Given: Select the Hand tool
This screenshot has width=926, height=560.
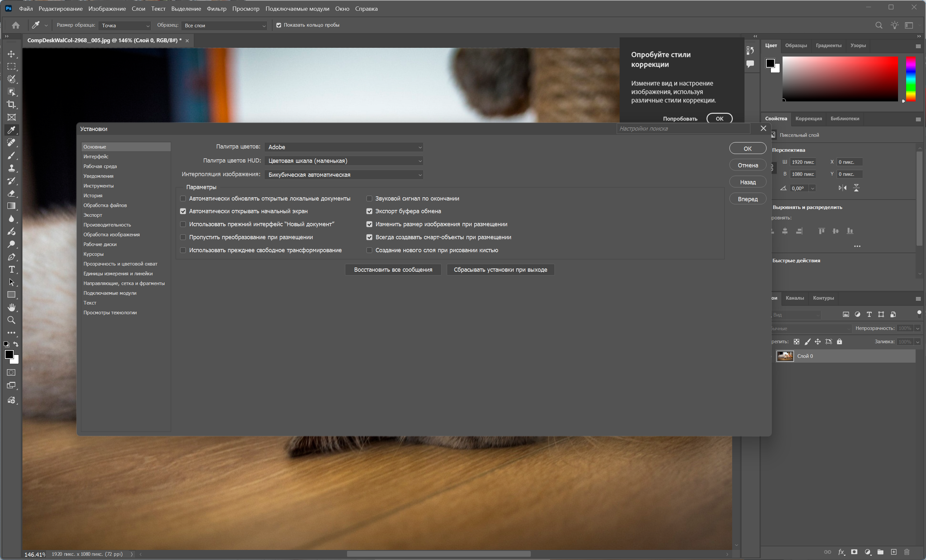Looking at the screenshot, I should tap(11, 307).
